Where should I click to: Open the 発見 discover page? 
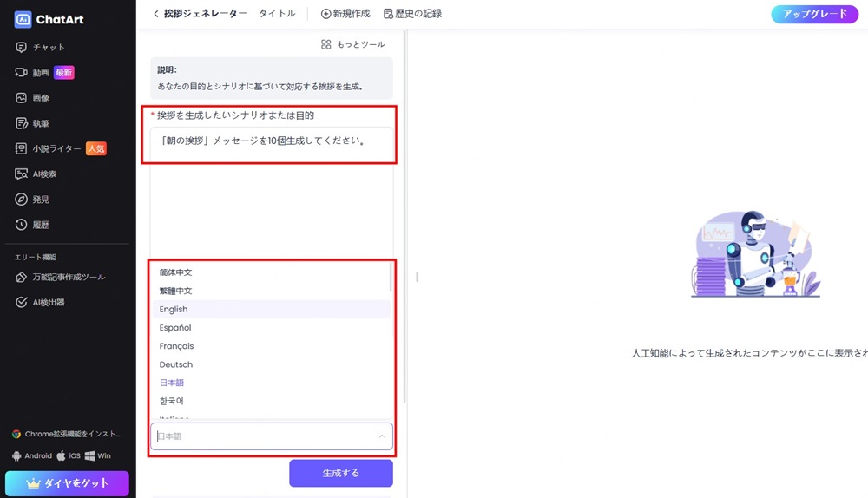[x=41, y=200]
